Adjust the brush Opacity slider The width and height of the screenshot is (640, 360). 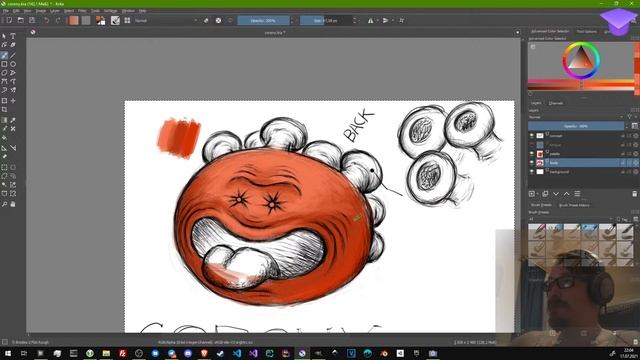click(263, 20)
